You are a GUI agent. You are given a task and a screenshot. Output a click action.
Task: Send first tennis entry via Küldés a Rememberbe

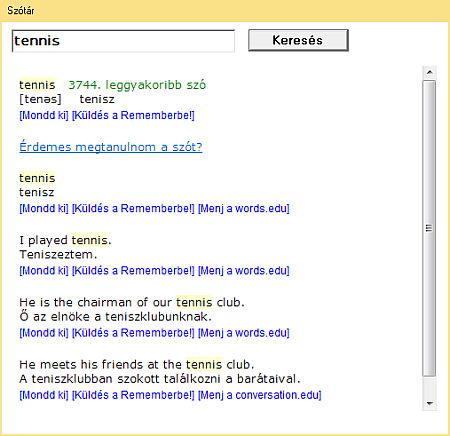(133, 115)
